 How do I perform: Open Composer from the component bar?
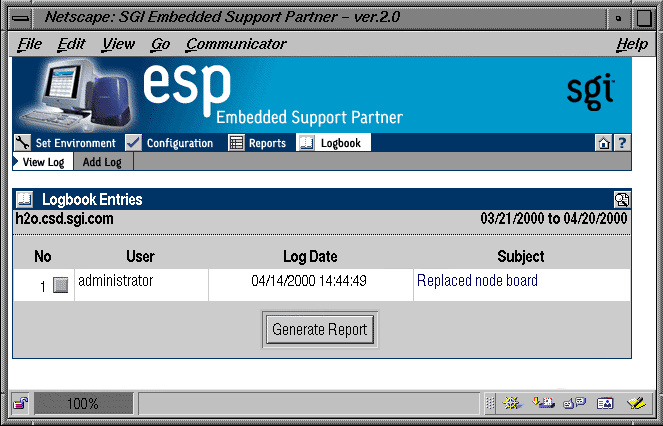coord(636,403)
